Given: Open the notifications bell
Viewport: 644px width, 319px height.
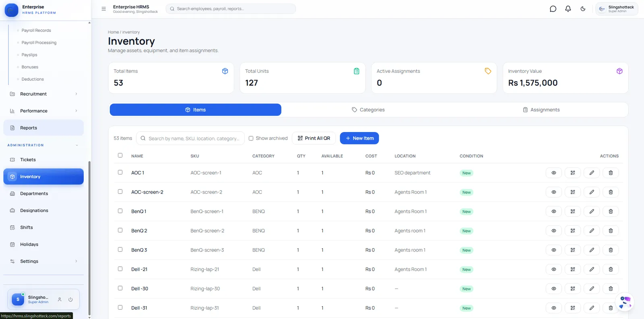Looking at the screenshot, I should (x=568, y=9).
